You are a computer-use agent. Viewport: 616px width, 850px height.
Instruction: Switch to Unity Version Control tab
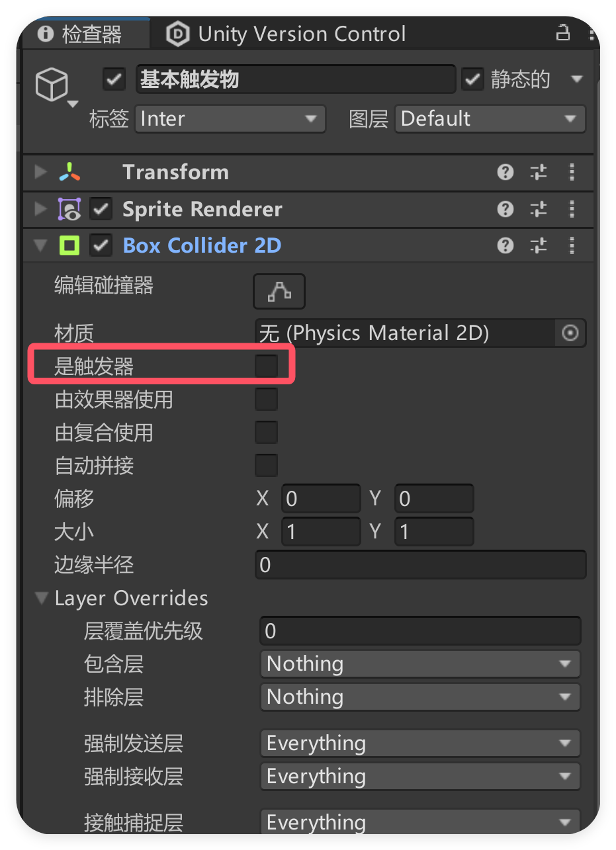coord(288,34)
